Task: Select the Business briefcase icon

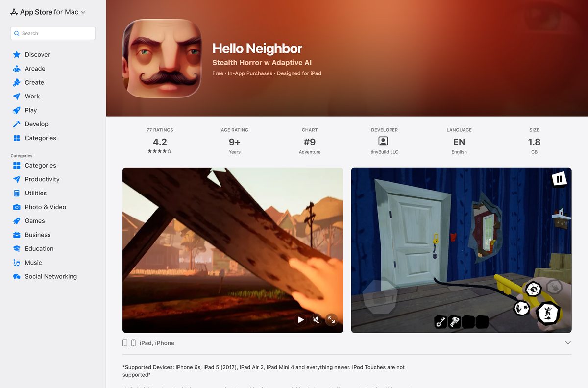Action: click(17, 235)
